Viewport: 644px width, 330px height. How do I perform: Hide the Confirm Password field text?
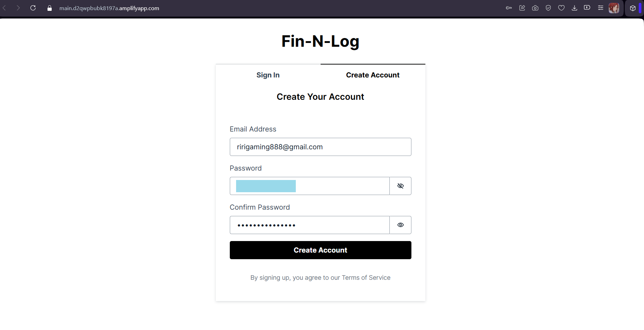[x=400, y=225]
